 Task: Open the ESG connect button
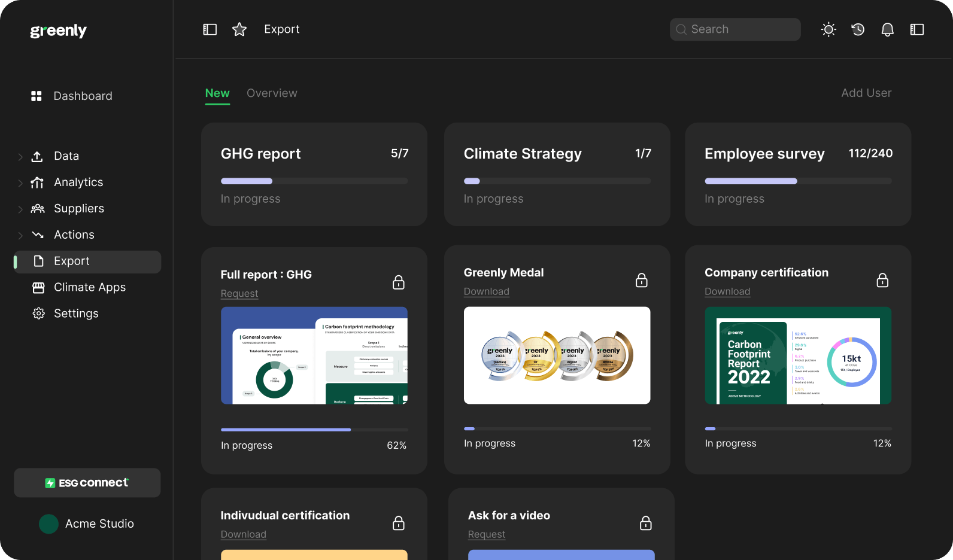[87, 483]
